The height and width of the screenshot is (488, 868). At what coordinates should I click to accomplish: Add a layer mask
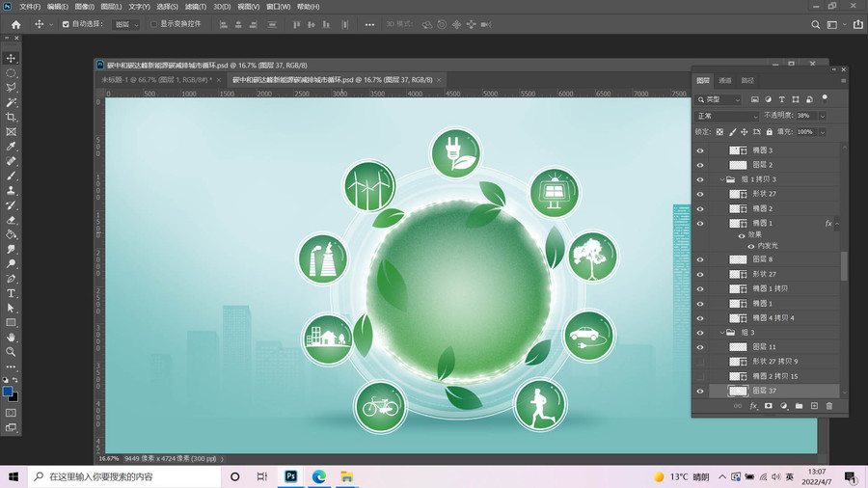(x=769, y=406)
